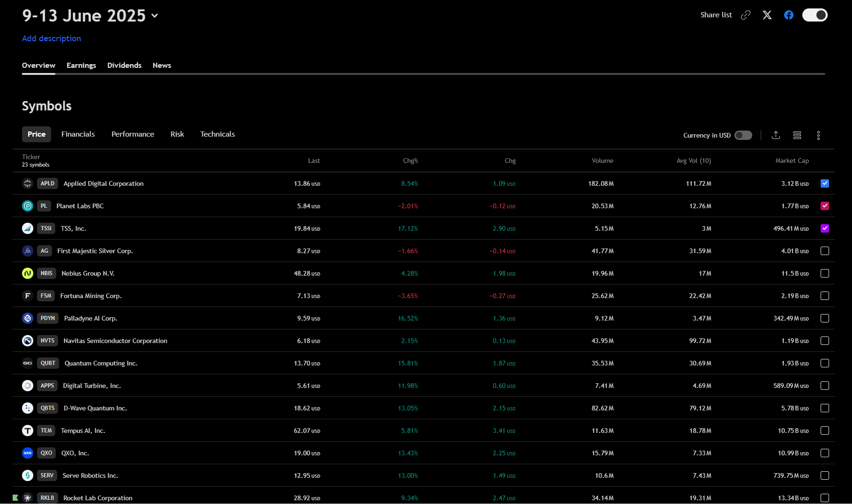Viewport: 852px width, 504px height.
Task: Open the APLD ticker badge
Action: click(x=47, y=183)
